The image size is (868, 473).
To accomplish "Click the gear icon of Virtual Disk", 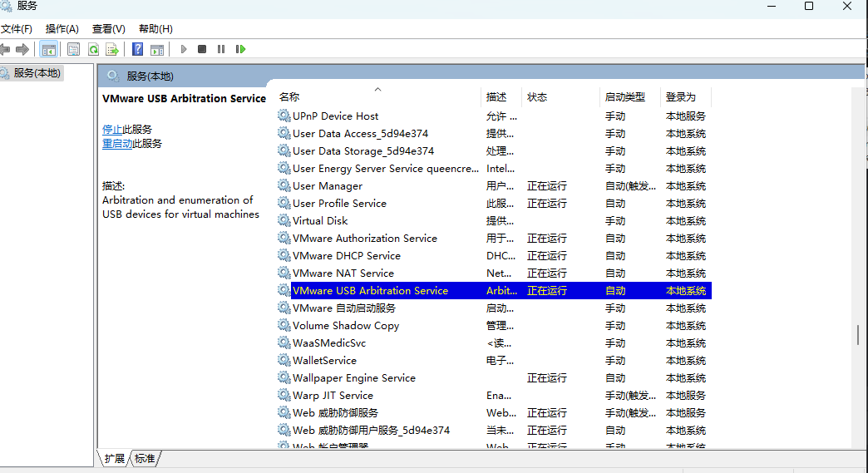I will (284, 220).
